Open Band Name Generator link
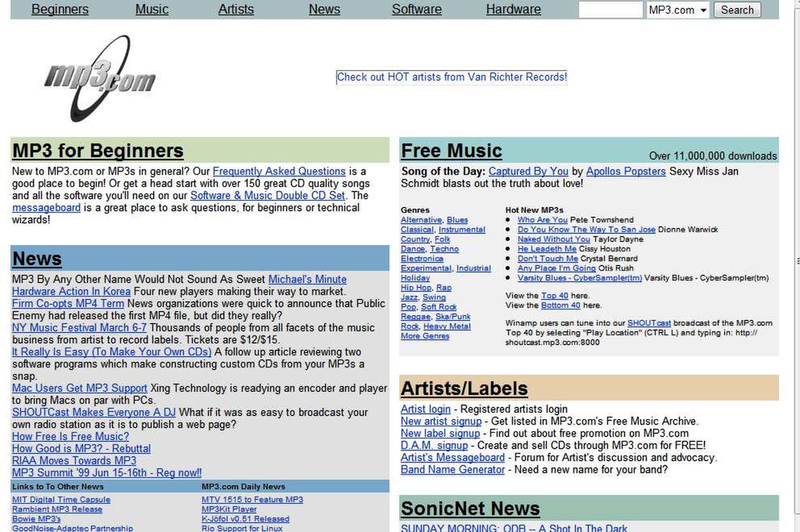800x532 pixels. point(452,470)
